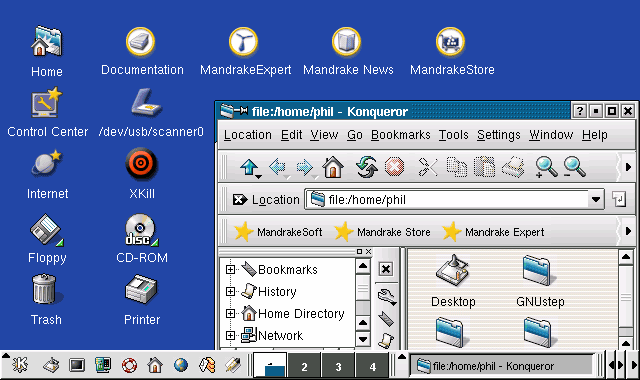Zoom in with the magnifier plus icon
The height and width of the screenshot is (380, 640).
click(546, 167)
